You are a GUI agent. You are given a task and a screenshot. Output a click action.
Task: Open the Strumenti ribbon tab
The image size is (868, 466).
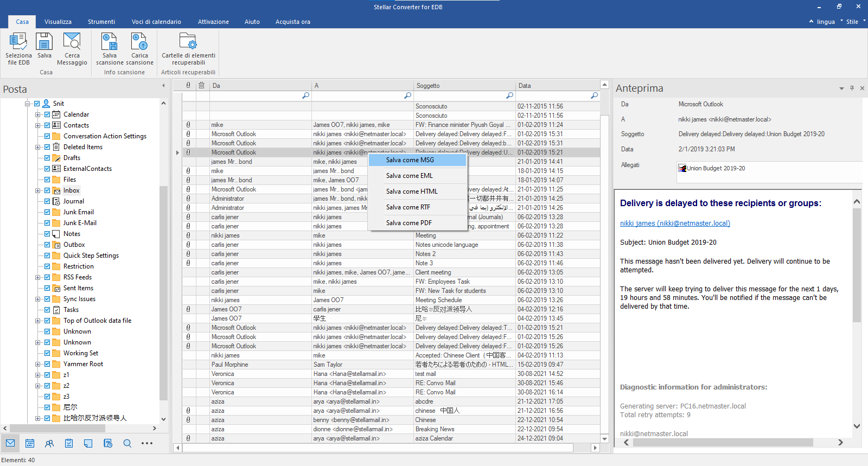[101, 22]
